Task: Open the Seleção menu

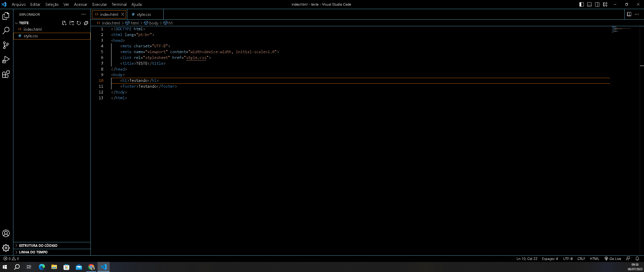Action: [x=52, y=4]
